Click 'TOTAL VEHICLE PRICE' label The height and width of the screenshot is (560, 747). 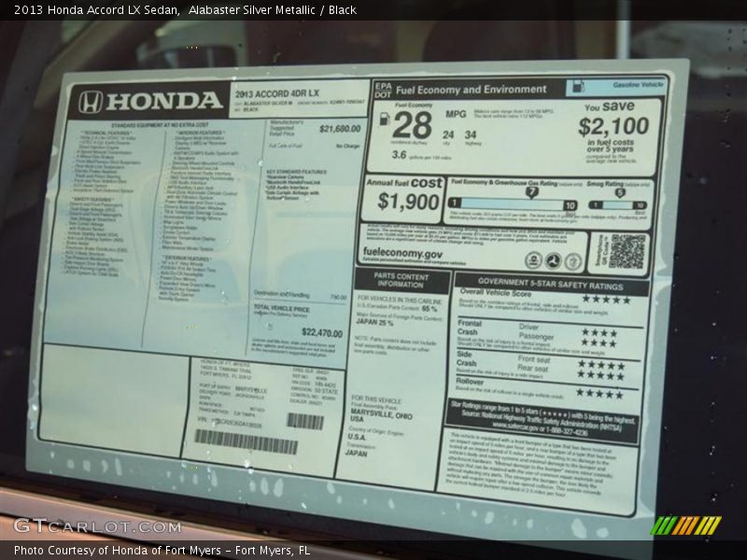[282, 309]
